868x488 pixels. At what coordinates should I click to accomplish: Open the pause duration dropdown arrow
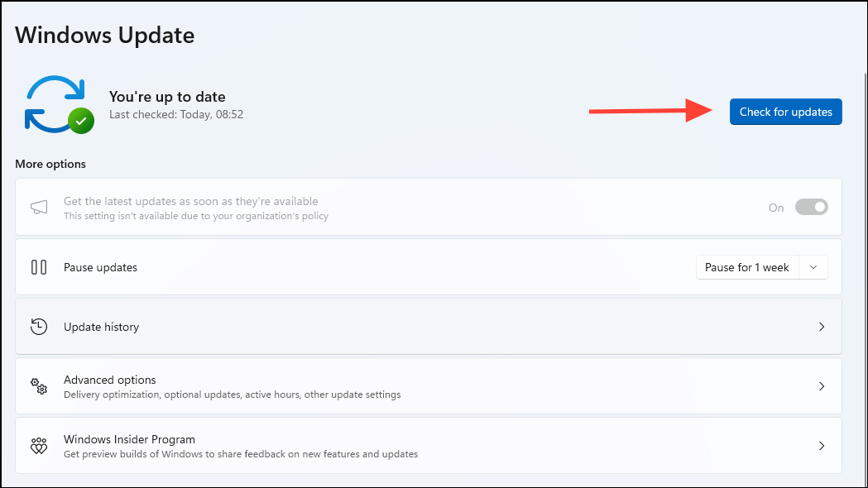pyautogui.click(x=813, y=267)
